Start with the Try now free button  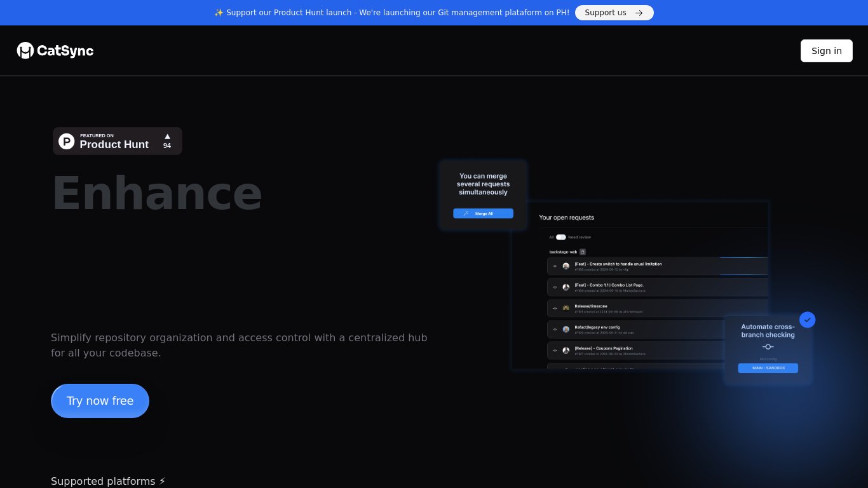point(100,401)
